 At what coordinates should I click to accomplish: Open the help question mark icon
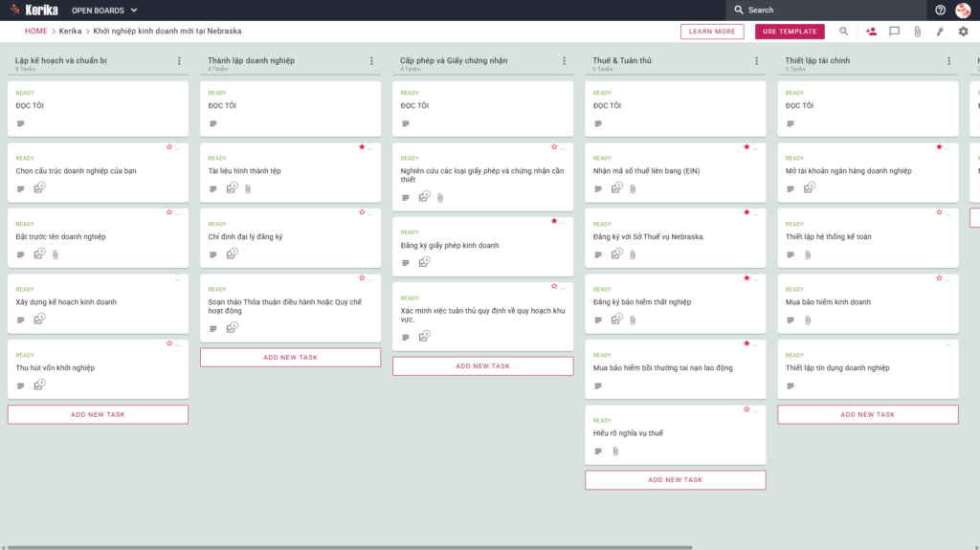click(940, 10)
